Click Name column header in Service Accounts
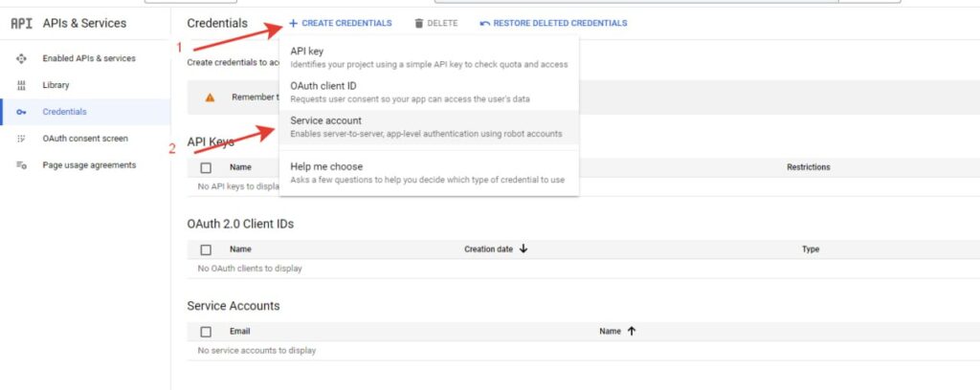 click(610, 332)
